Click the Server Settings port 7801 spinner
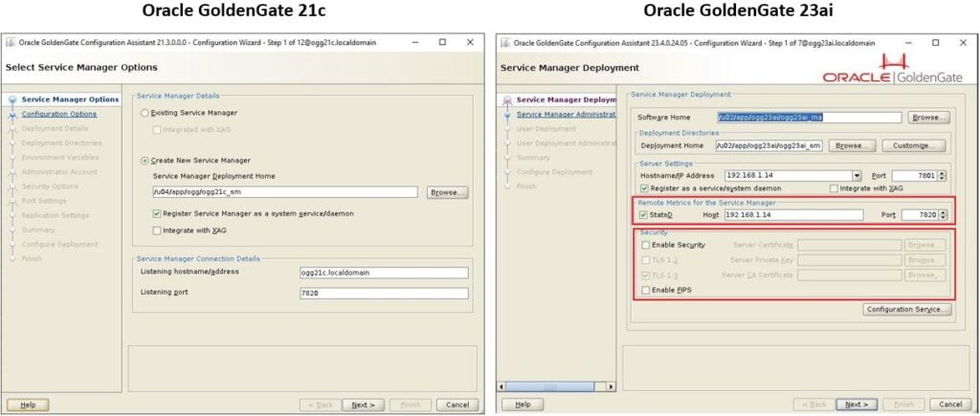 coord(942,176)
